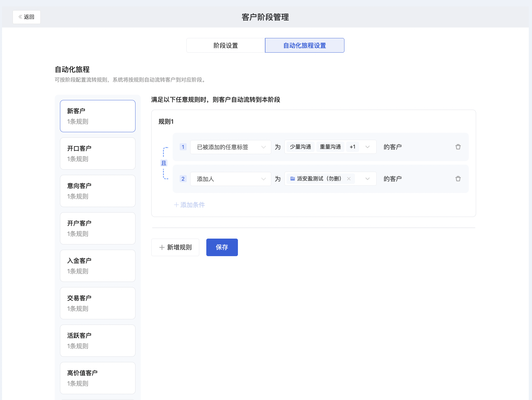Choose the 入金客户 stage card
Viewport: 532px width, 400px height.
pyautogui.click(x=98, y=266)
